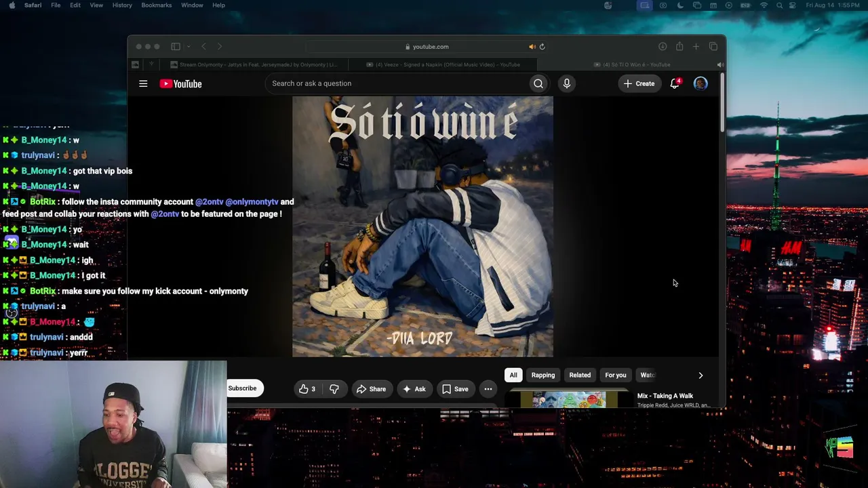Select the All filter chip
Viewport: 868px width, 488px height.
point(513,375)
